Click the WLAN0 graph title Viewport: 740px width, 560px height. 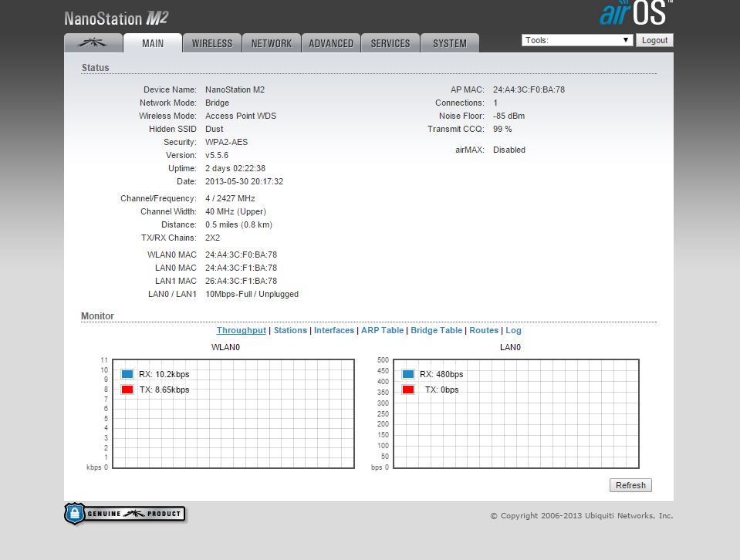pyautogui.click(x=225, y=347)
